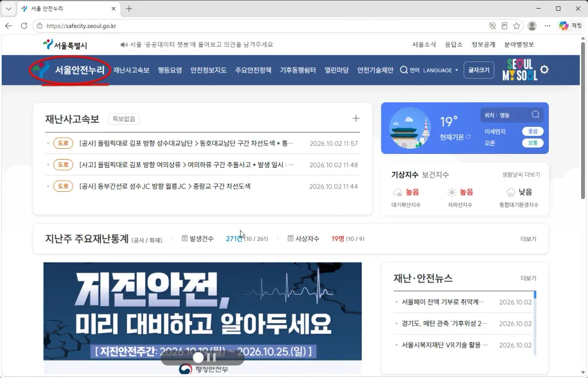Screen dimensions: 588x378
Task: Open 안전정보지도 menu
Action: [208, 70]
